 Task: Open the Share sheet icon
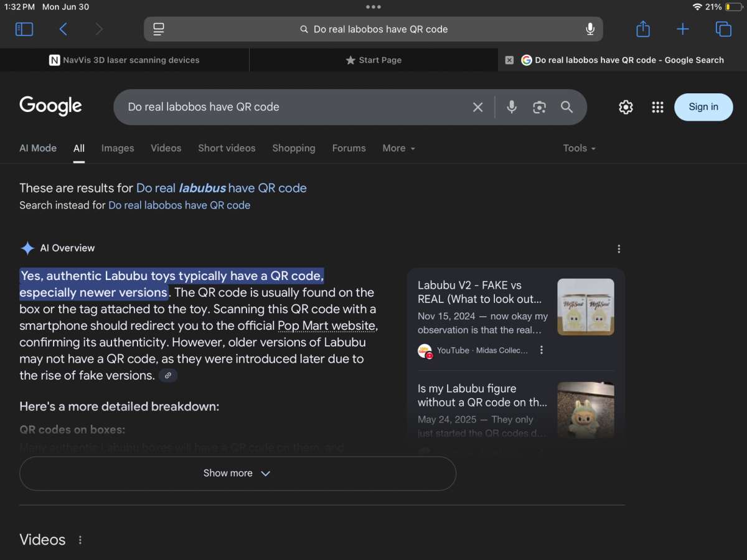click(x=643, y=29)
